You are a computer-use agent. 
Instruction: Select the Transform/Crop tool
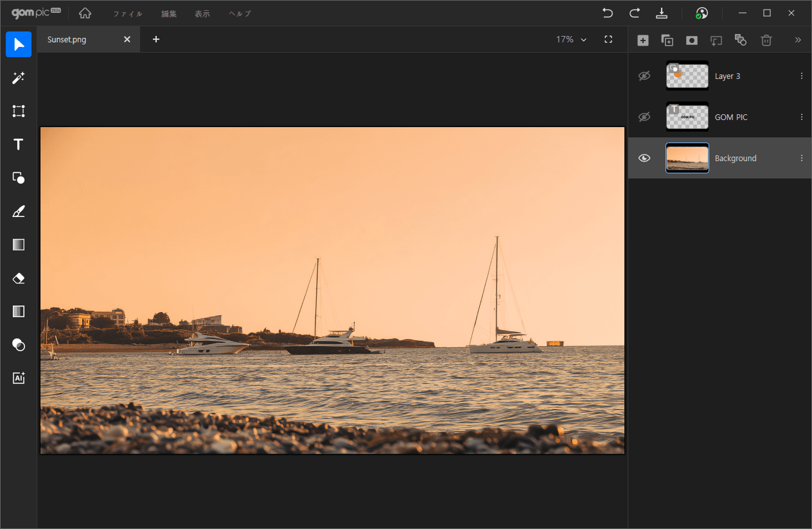[x=19, y=111]
